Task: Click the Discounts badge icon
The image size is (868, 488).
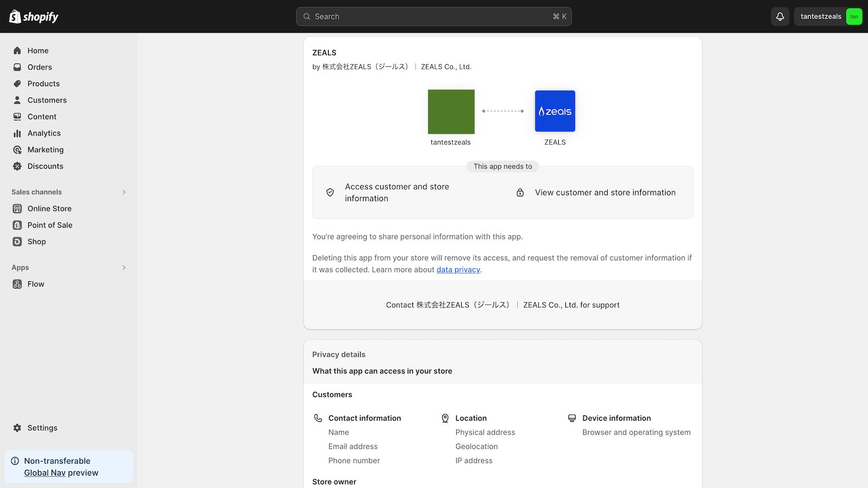Action: click(17, 166)
